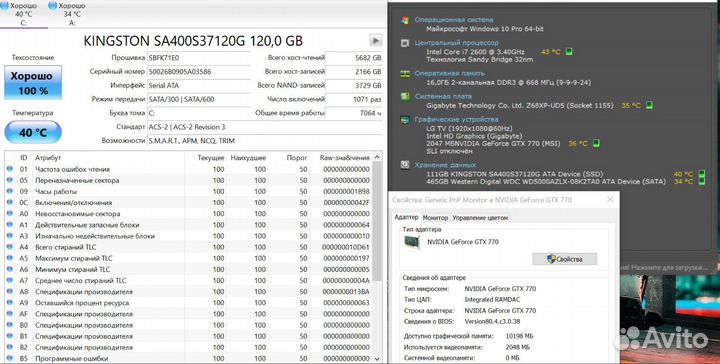Click the 7064 ч total working time value
The width and height of the screenshot is (720, 364).
(354, 113)
